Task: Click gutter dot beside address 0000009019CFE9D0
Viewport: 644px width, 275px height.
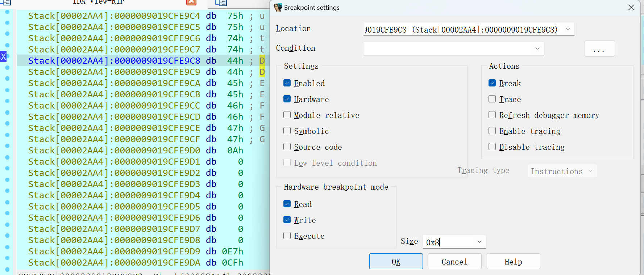Action: (7, 146)
